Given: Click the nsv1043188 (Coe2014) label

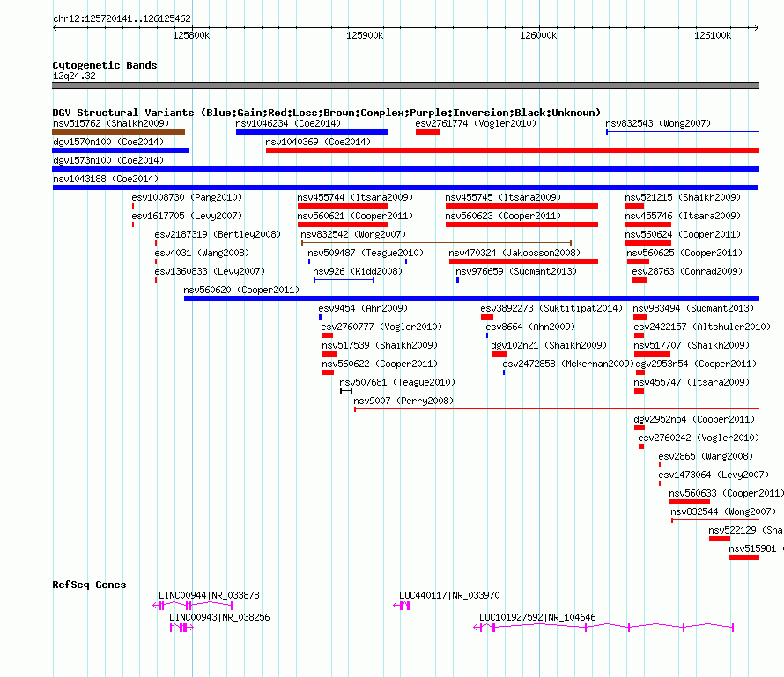Looking at the screenshot, I should click(x=106, y=179).
